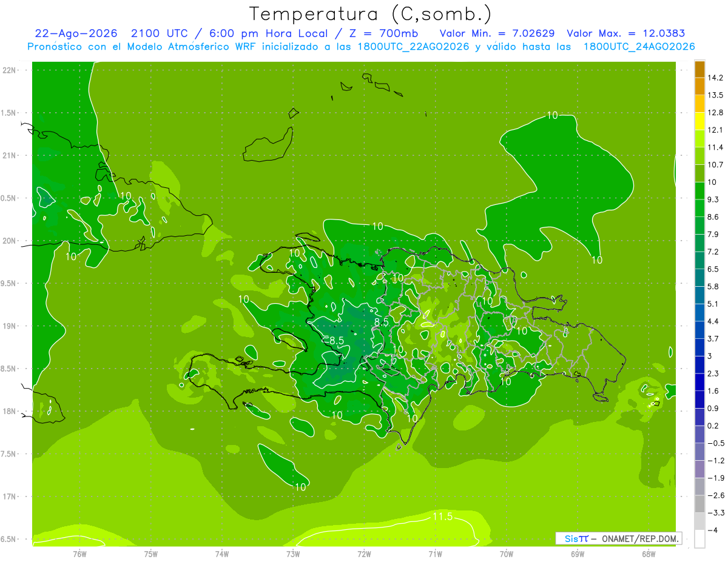Click the "76W" longitude axis label

tap(80, 554)
